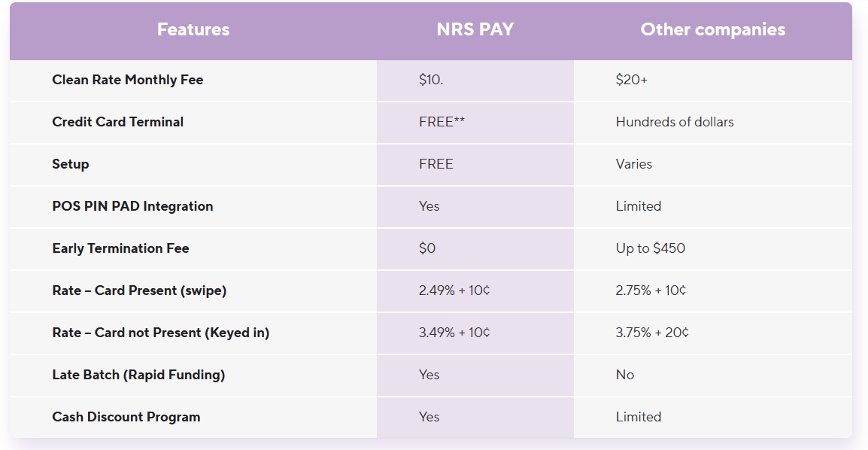Click the Features column header
Viewport: 868px width, 450px height.
(193, 29)
